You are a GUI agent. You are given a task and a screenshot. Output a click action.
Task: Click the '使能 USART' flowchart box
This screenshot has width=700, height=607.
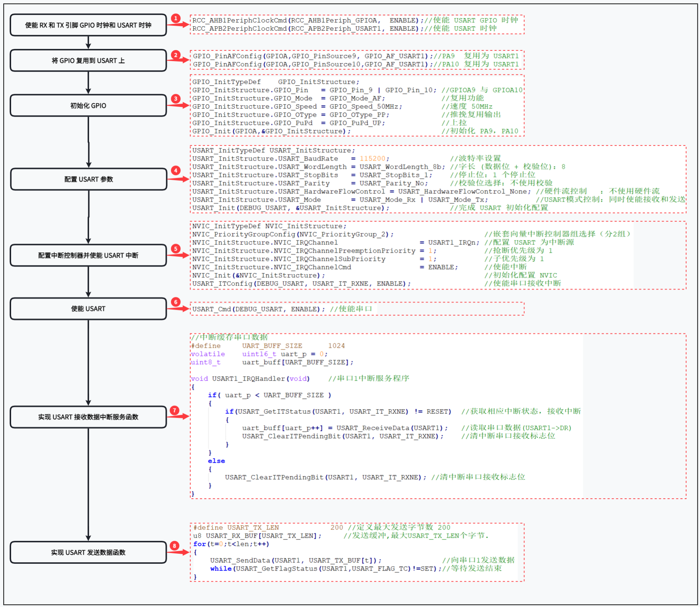pos(88,309)
